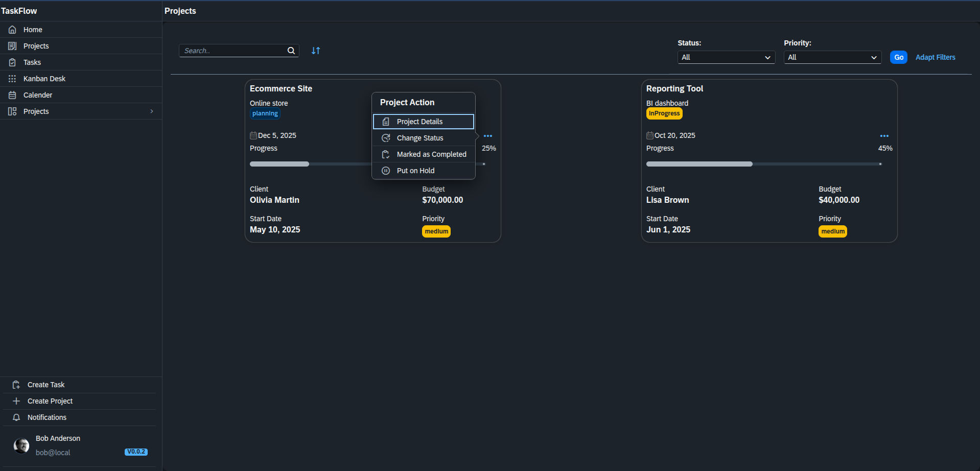This screenshot has height=471, width=980.
Task: Click client name Lisa Brown
Action: tap(667, 200)
